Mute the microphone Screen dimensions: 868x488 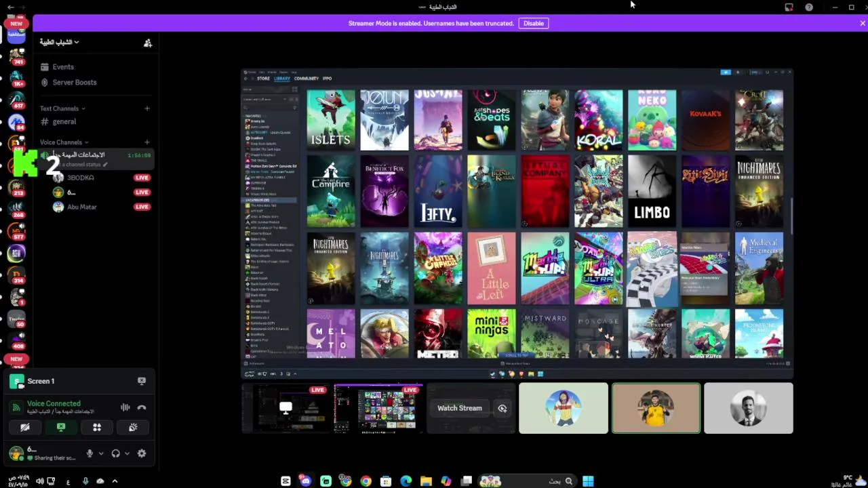click(x=89, y=453)
